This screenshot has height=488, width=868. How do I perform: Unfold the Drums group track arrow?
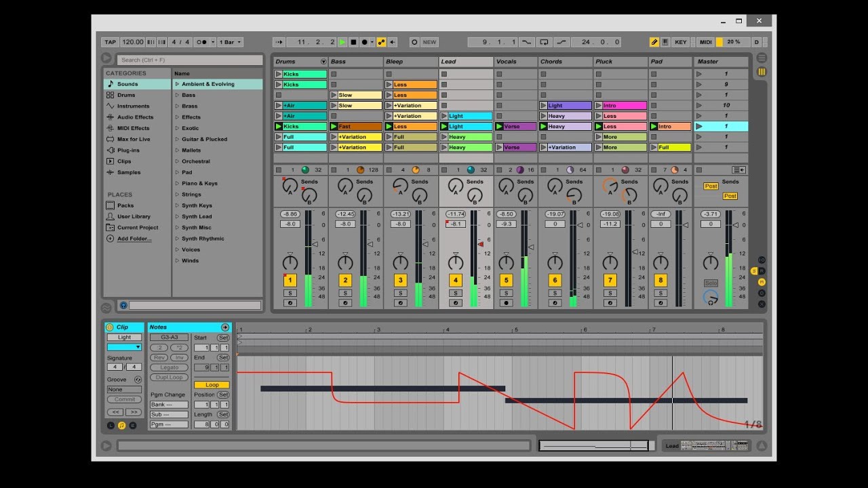click(323, 62)
